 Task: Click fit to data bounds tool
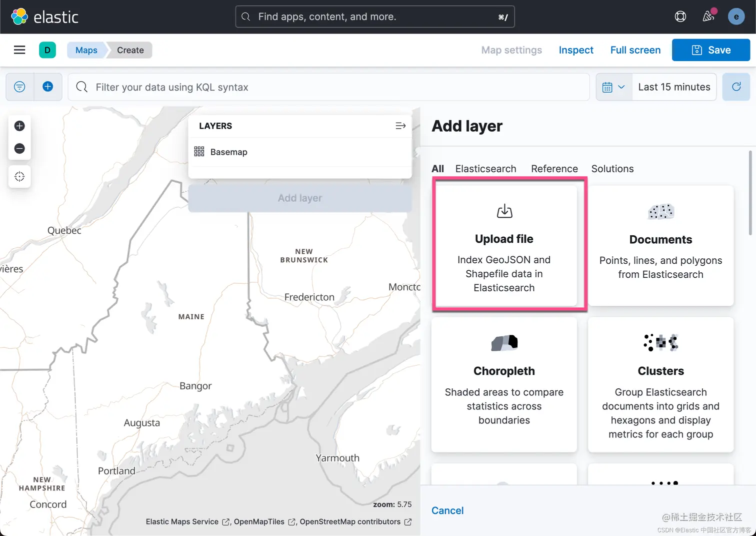click(19, 177)
